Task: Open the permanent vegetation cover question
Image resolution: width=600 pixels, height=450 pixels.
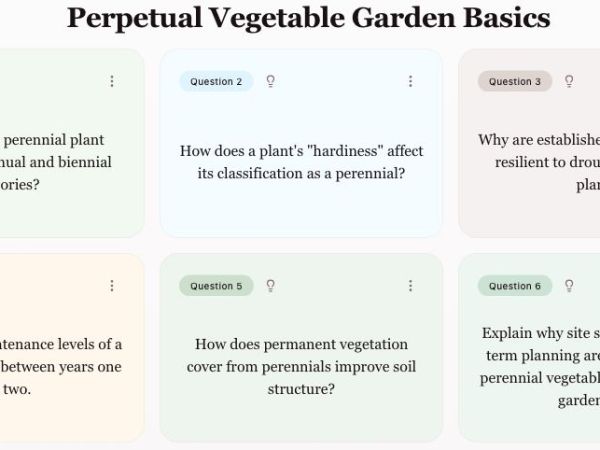Action: pyautogui.click(x=301, y=366)
